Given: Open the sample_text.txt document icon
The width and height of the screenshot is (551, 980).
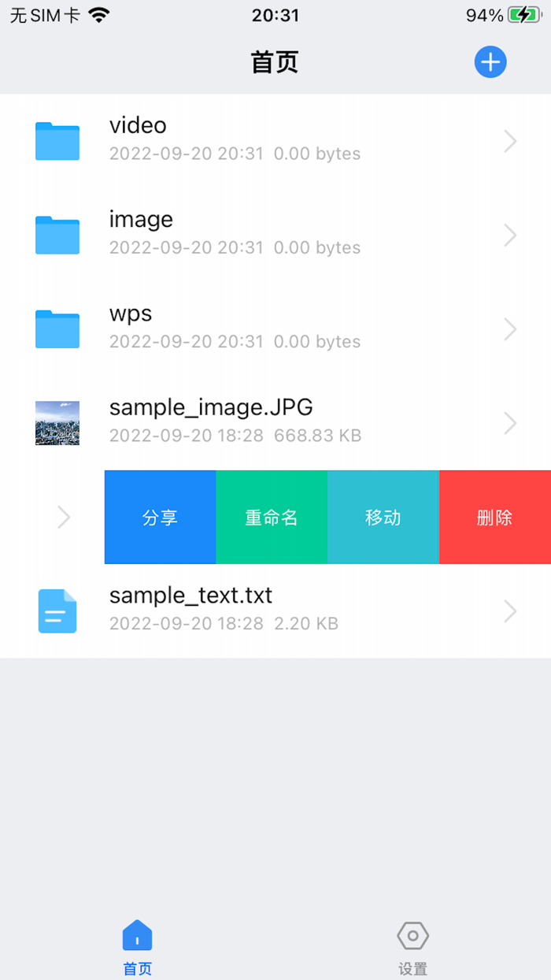Looking at the screenshot, I should tap(57, 611).
